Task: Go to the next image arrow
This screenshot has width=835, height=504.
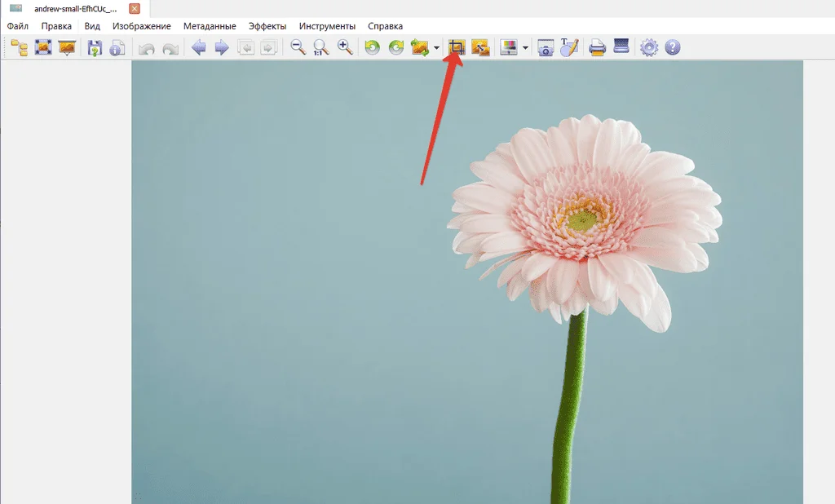Action: click(x=221, y=48)
